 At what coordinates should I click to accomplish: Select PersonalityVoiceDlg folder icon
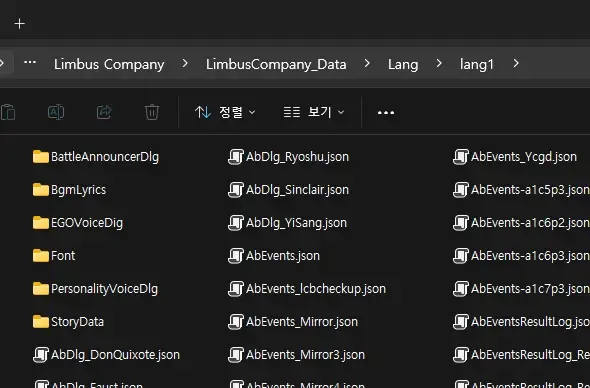[x=41, y=289]
